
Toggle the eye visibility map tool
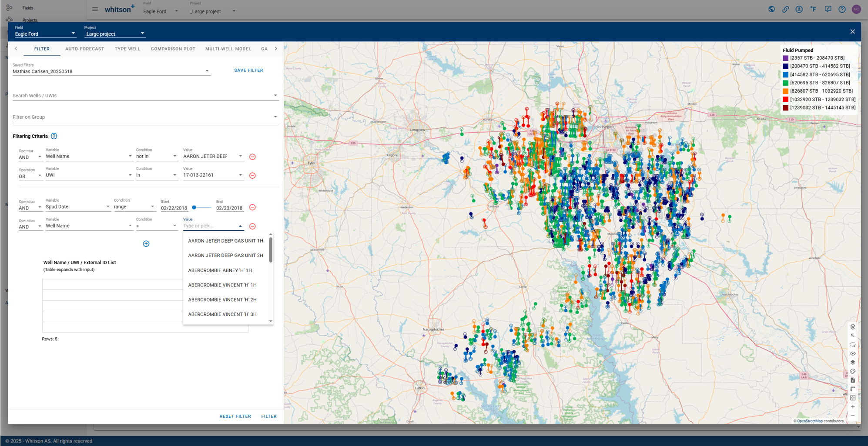pos(853,353)
